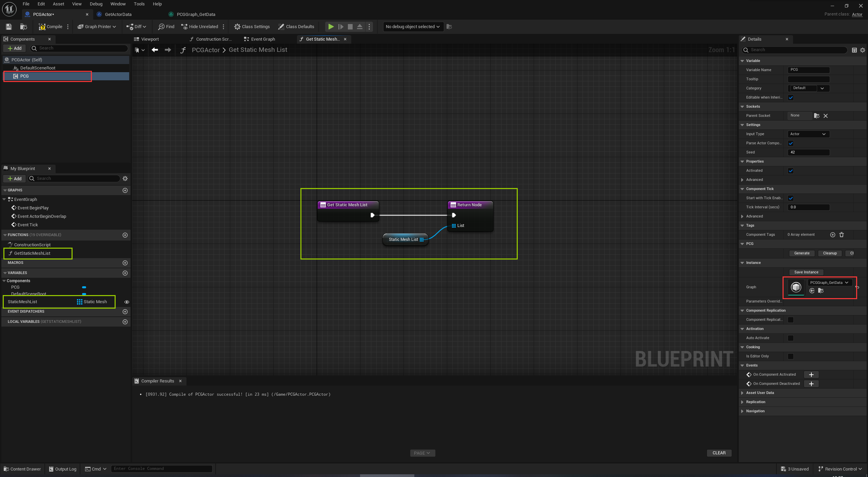
Task: Disable the Activated property checkbox
Action: [x=791, y=170]
